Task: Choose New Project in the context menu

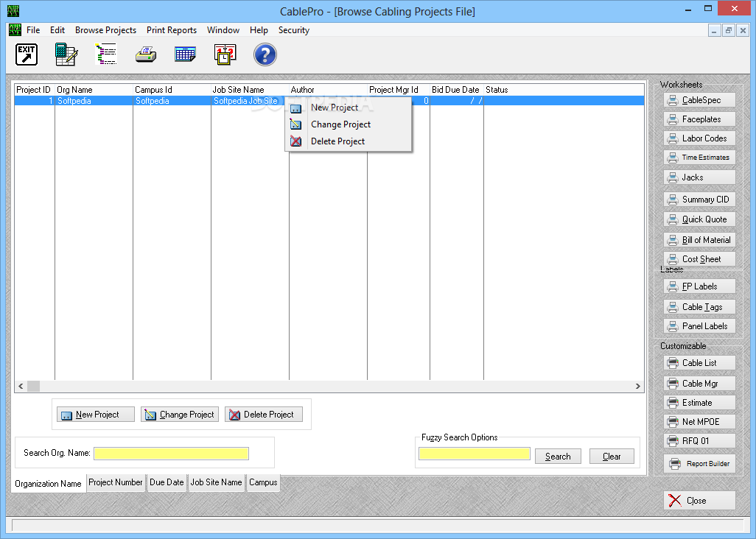Action: click(349, 108)
